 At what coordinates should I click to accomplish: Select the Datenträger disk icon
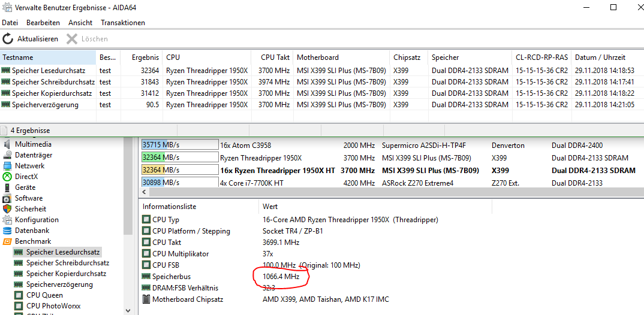(7, 155)
